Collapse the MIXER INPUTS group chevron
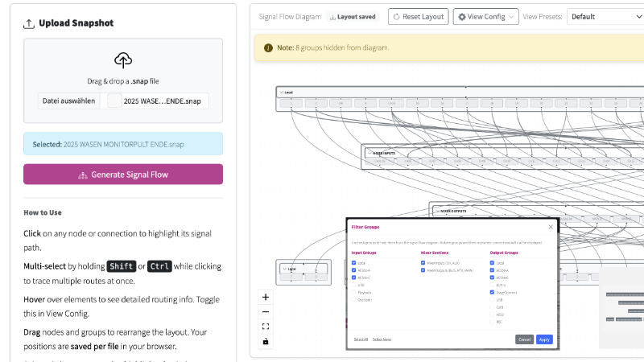 point(369,153)
